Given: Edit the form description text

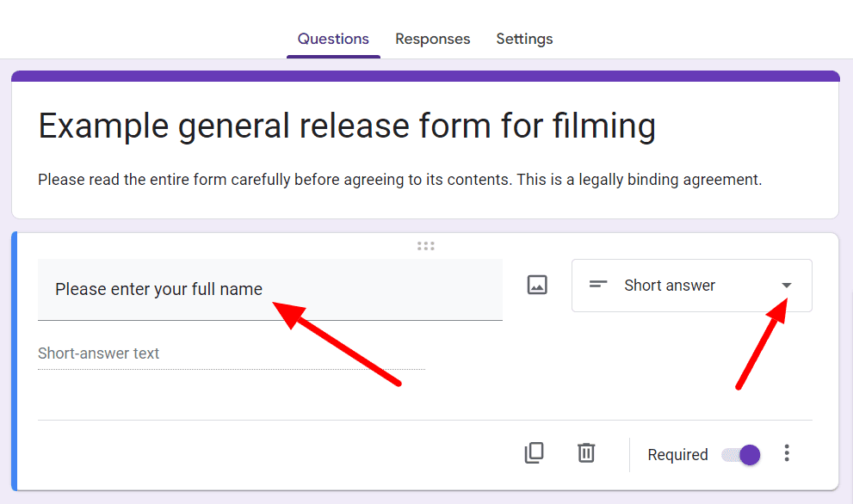Looking at the screenshot, I should [x=400, y=180].
